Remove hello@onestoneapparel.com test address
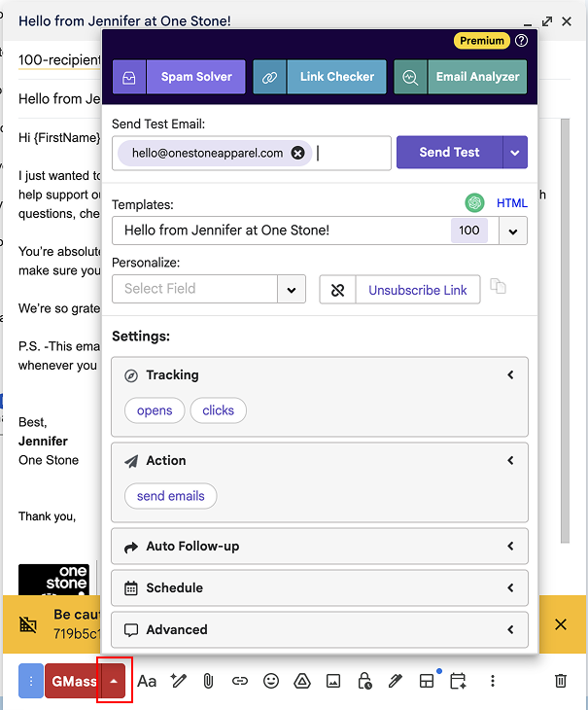Viewport: 588px width, 710px height. pos(297,153)
